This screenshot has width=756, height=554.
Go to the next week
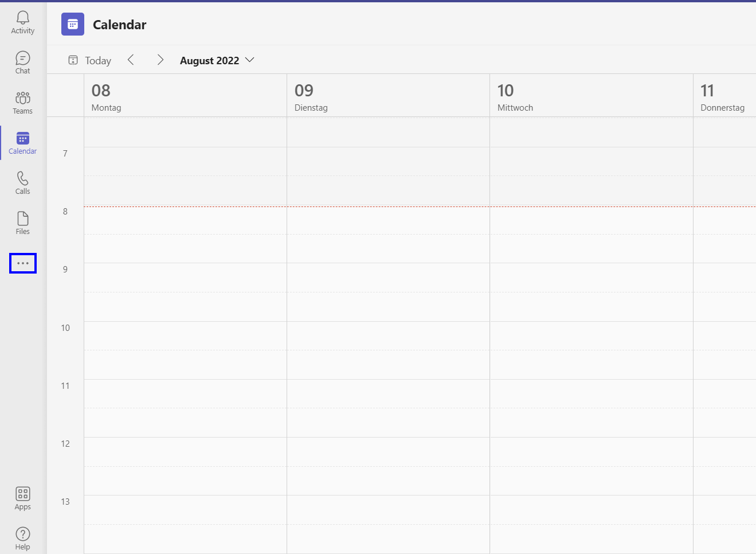pyautogui.click(x=160, y=60)
